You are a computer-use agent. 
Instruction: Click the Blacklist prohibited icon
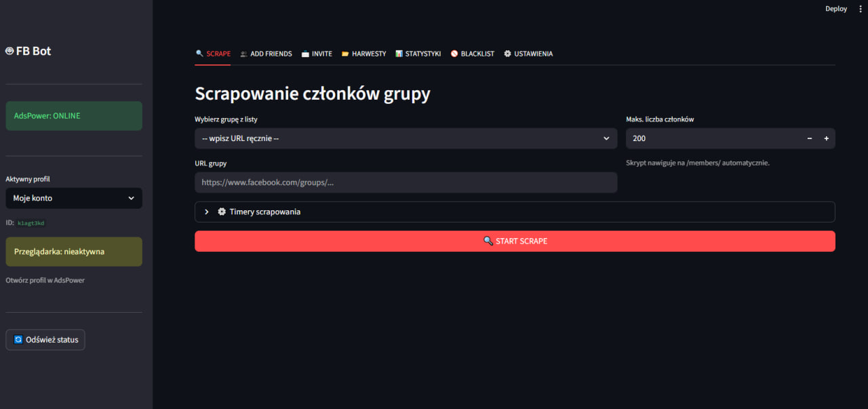454,54
